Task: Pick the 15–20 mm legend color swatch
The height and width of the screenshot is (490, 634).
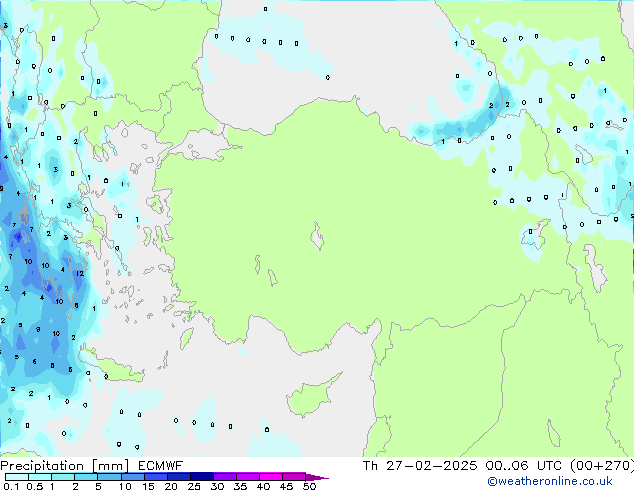Action: coord(156,477)
